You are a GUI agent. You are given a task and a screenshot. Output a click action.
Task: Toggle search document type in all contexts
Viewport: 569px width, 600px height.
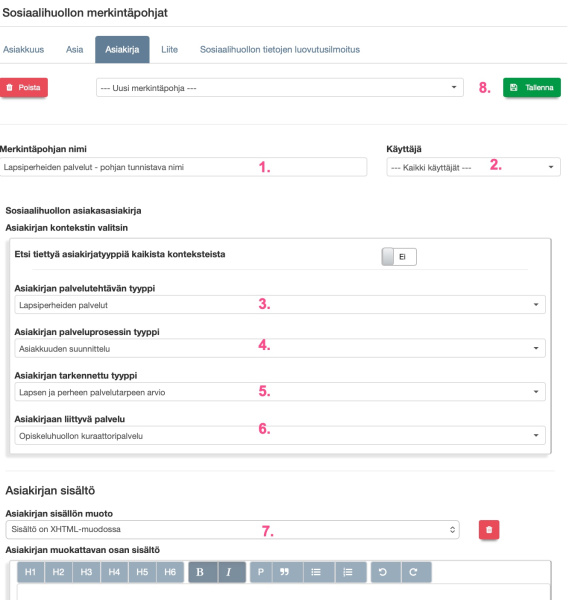[x=399, y=257]
